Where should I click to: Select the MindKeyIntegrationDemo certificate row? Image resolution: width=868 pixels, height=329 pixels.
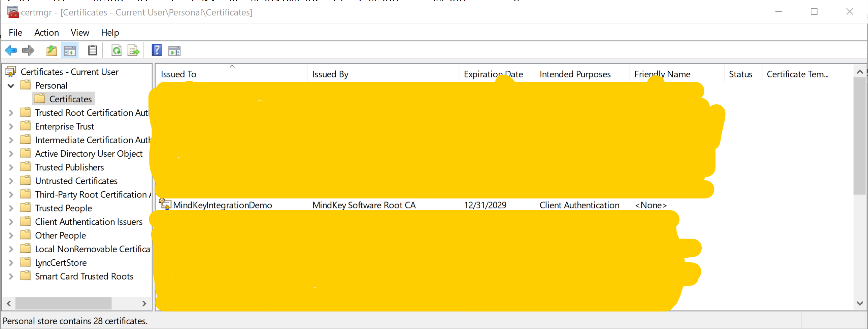pyautogui.click(x=223, y=206)
